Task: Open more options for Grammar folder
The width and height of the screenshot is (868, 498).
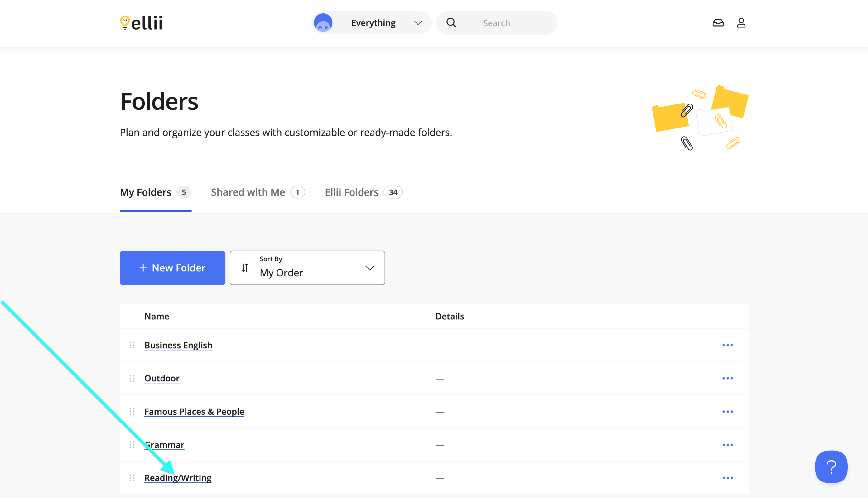Action: pyautogui.click(x=727, y=445)
